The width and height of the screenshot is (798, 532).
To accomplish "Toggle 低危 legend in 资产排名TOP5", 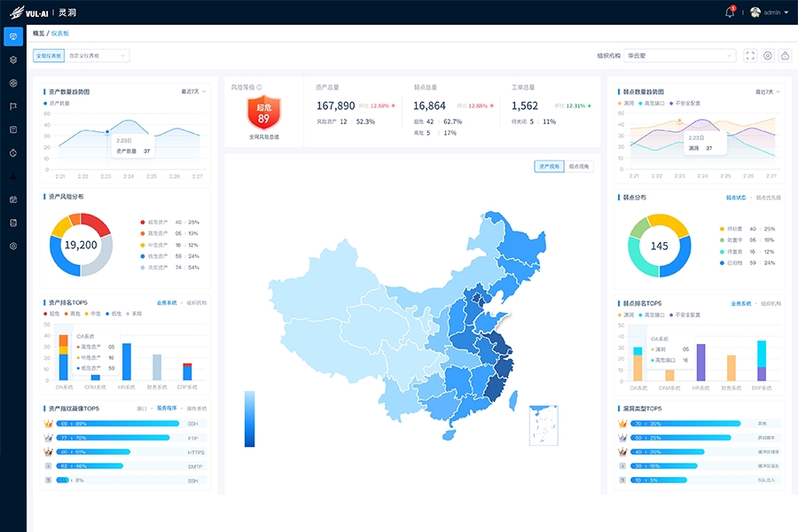I will pos(113,314).
